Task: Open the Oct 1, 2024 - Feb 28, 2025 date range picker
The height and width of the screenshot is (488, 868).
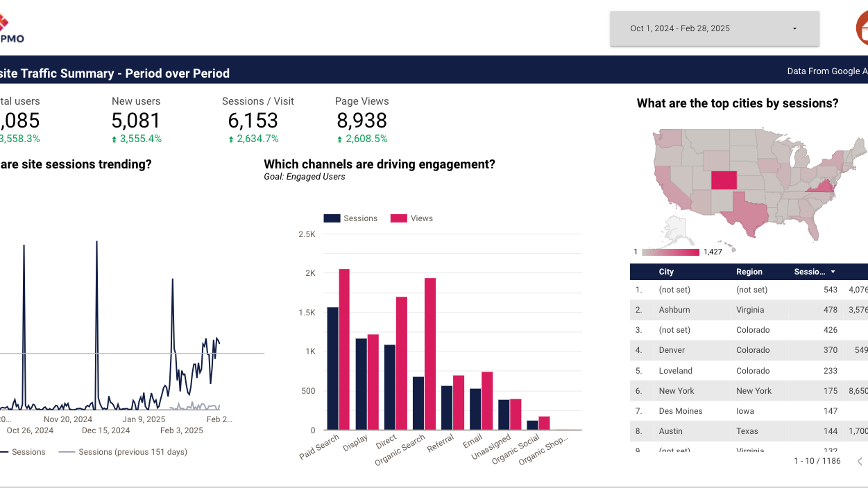Action: (x=714, y=28)
